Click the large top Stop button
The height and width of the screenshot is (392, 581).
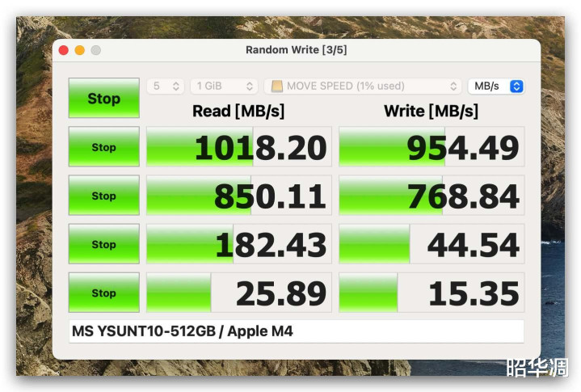point(103,98)
